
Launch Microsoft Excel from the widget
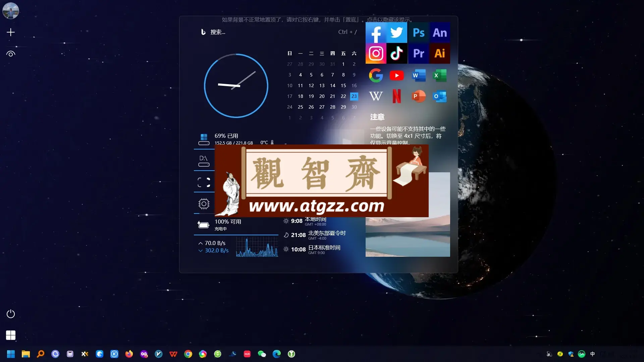(440, 75)
